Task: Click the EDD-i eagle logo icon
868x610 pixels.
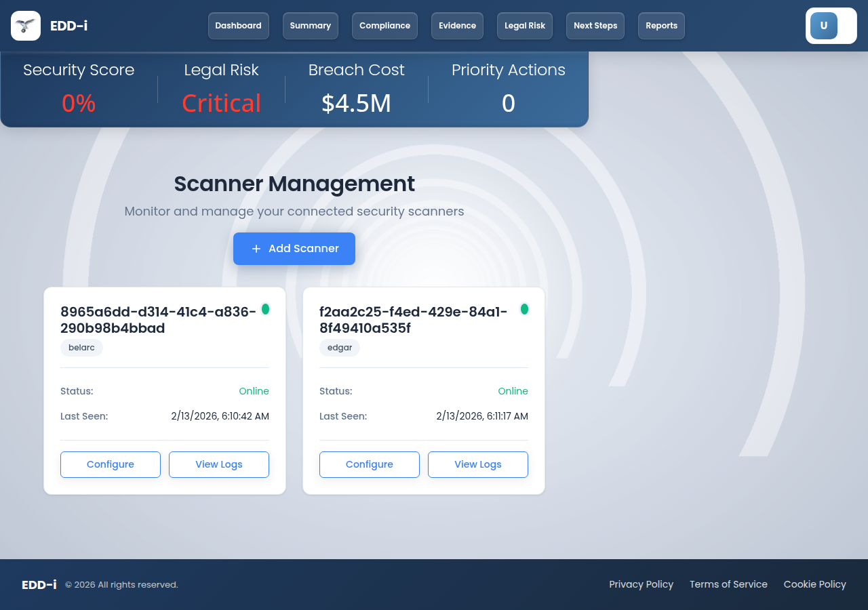Action: [25, 26]
